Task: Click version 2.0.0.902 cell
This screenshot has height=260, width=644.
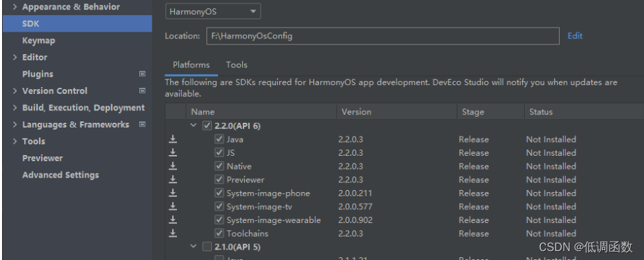Action: (356, 220)
